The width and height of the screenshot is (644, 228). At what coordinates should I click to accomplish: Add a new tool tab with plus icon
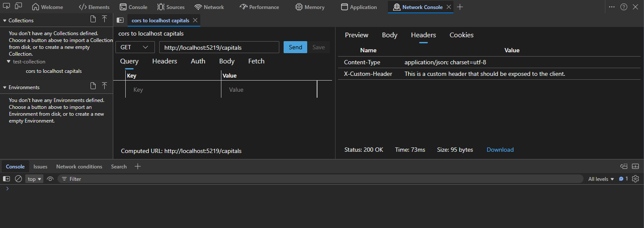(x=460, y=7)
